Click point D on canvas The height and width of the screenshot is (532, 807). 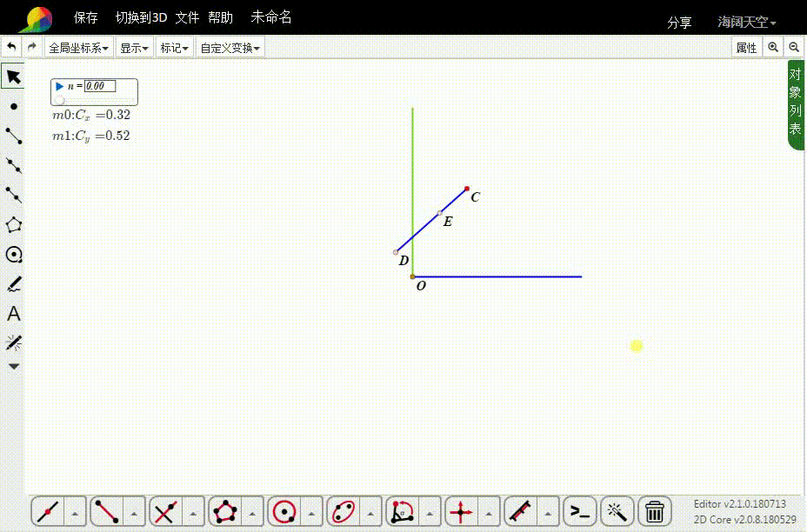tap(396, 252)
